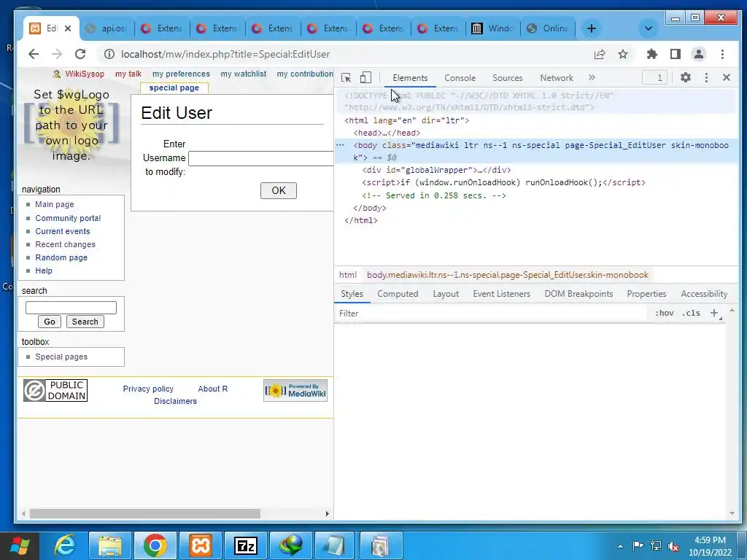Screen dimensions: 747x560
Task: Click the Powered by MediaWiki badge
Action: 295,391
